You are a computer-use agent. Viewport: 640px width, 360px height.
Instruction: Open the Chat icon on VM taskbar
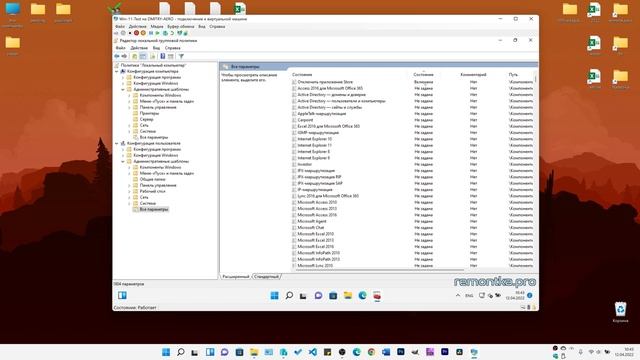point(318,296)
